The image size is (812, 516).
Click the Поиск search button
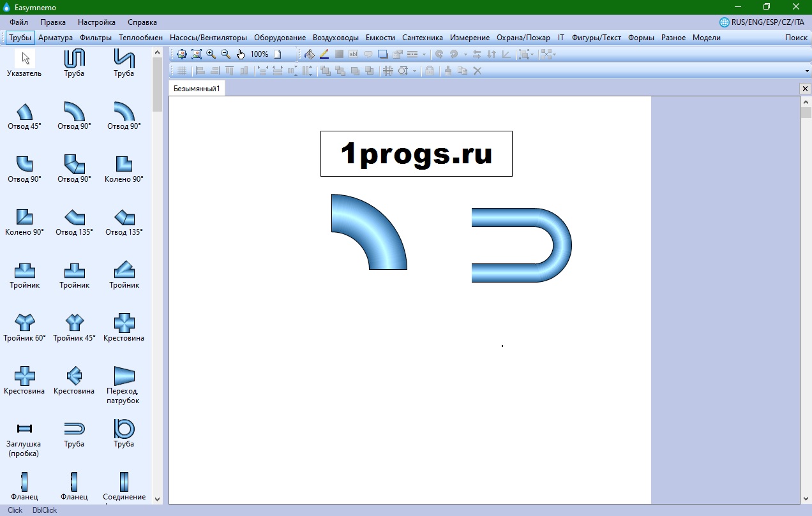(x=796, y=38)
